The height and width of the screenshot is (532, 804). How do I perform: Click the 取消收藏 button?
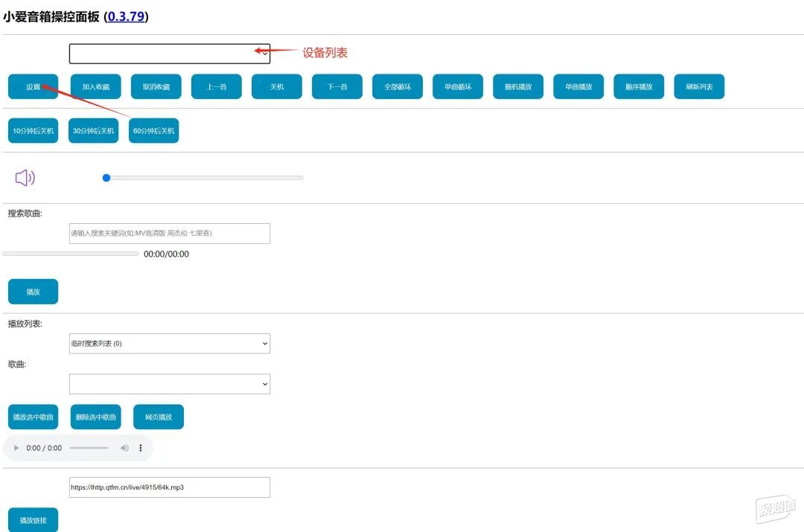coord(156,86)
